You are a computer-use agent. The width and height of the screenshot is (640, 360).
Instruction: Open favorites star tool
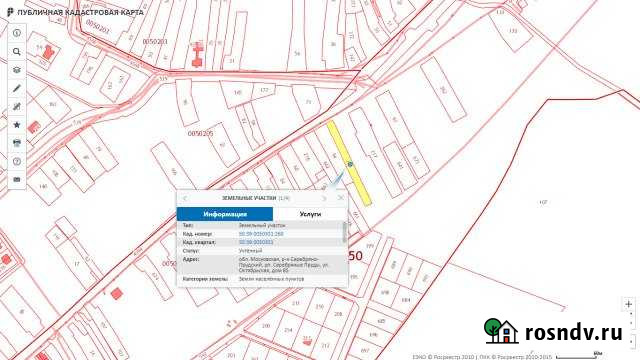coord(17,125)
